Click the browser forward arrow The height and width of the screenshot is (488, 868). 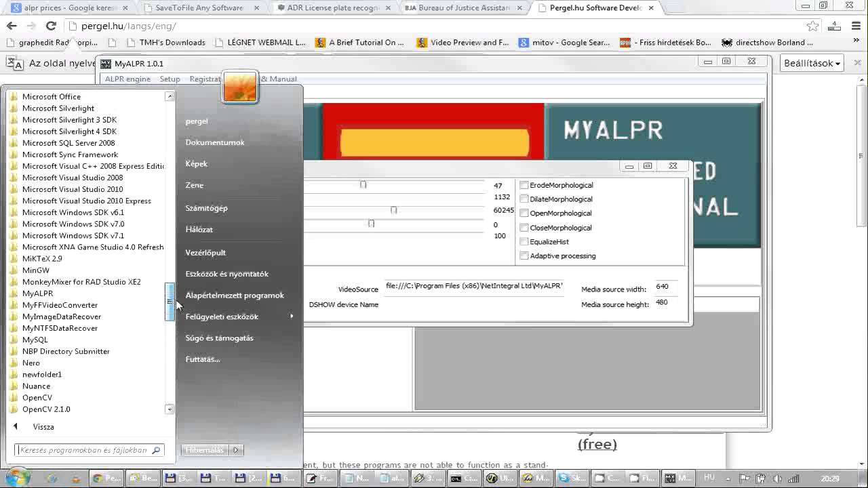[31, 26]
